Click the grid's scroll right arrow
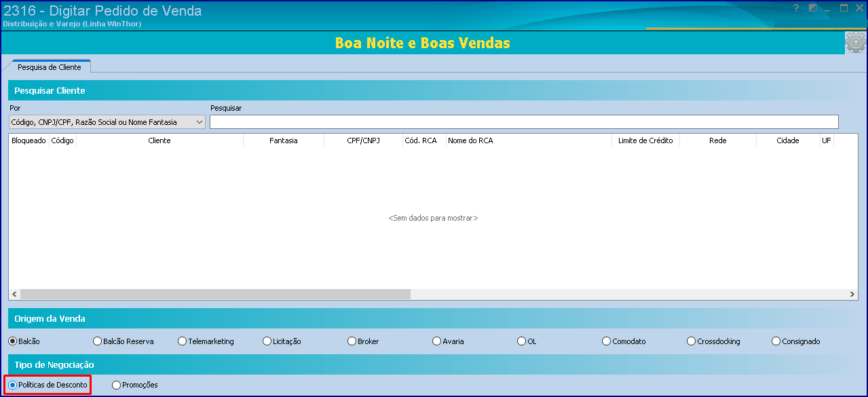 tap(853, 295)
